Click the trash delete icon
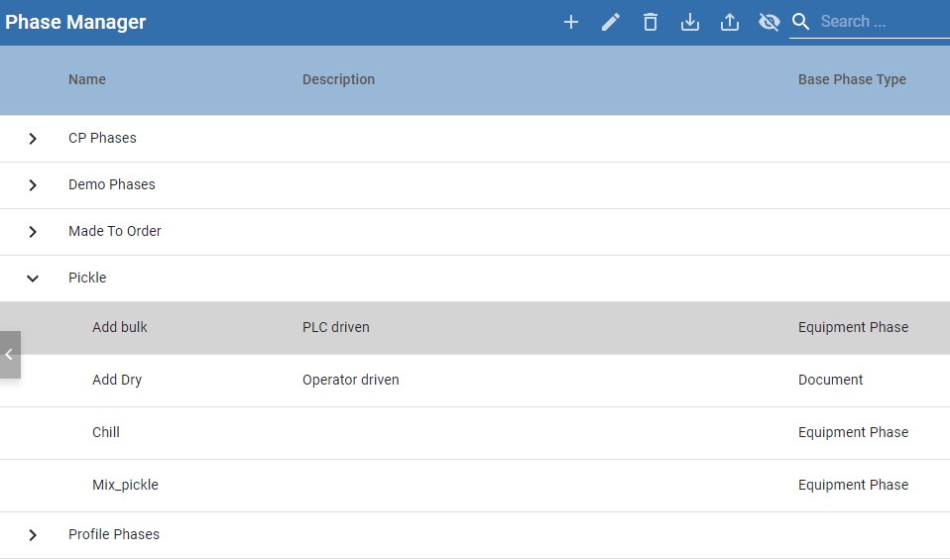 651,22
